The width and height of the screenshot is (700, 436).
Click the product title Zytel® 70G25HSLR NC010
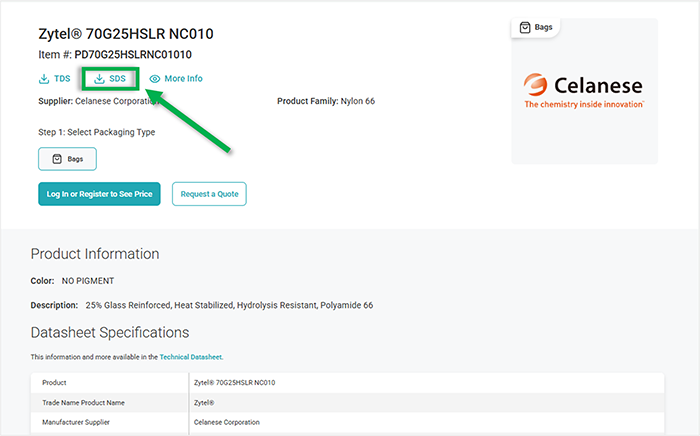pos(126,34)
